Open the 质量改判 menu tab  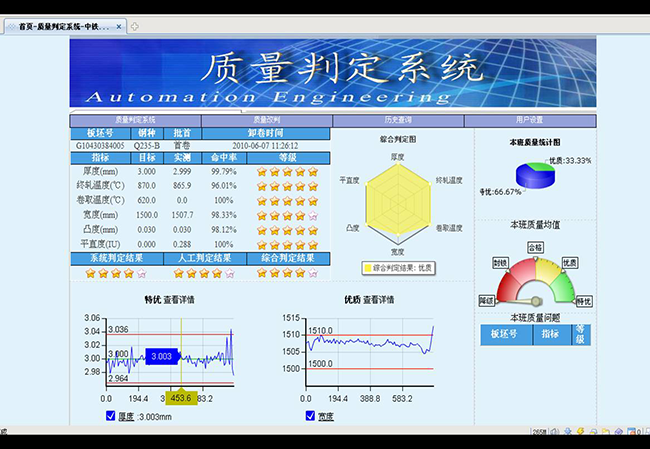point(267,120)
